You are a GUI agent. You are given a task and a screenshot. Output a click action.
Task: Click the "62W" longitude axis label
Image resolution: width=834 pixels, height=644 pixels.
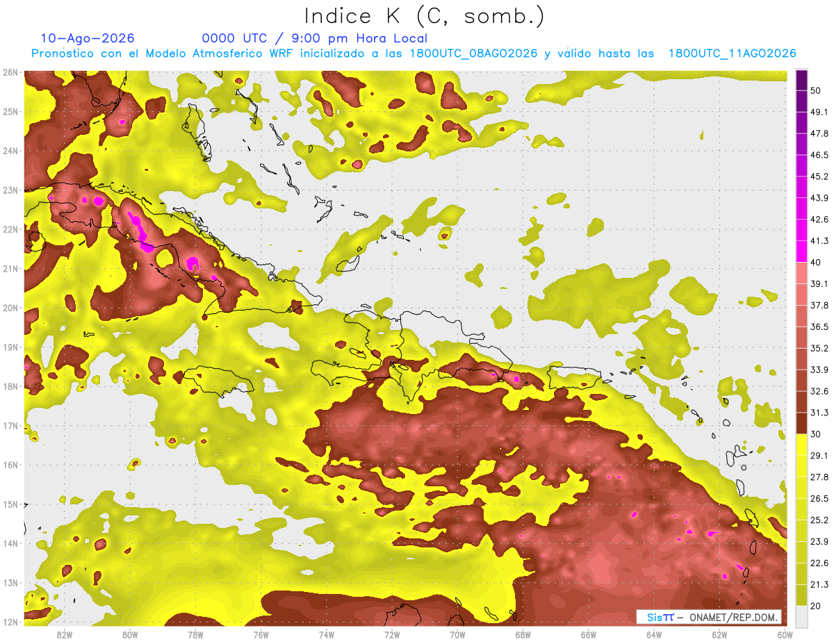[x=719, y=635]
